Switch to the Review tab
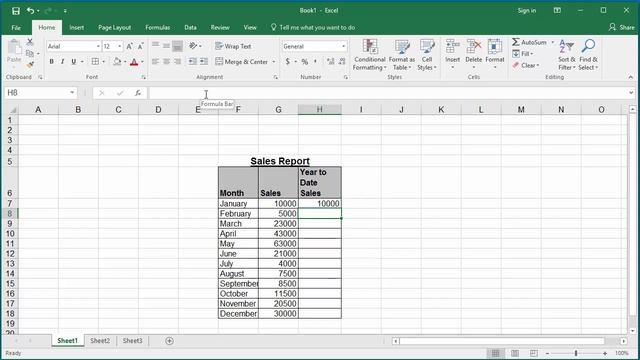 [220, 28]
